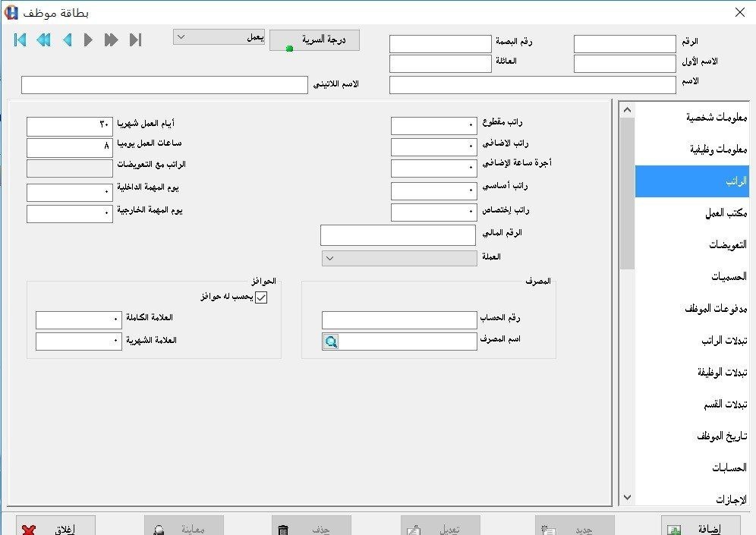
Task: Click the الاسم اللاتيني input field
Action: pos(165,85)
